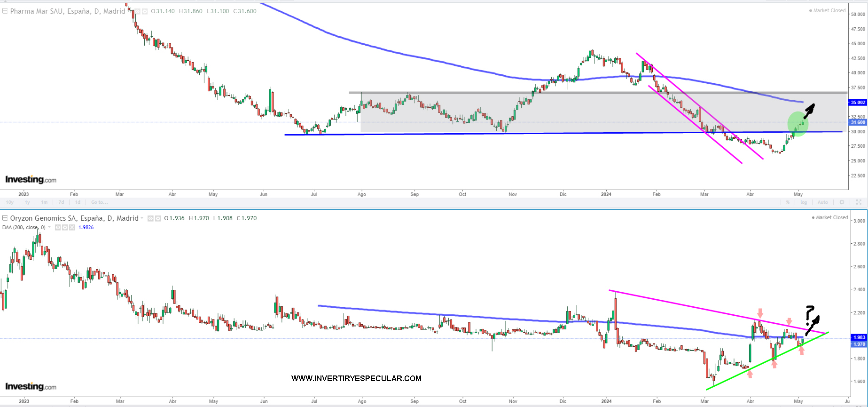Click the Oryzon Genomics SA chart title
The width and height of the screenshot is (868, 407).
click(x=74, y=218)
